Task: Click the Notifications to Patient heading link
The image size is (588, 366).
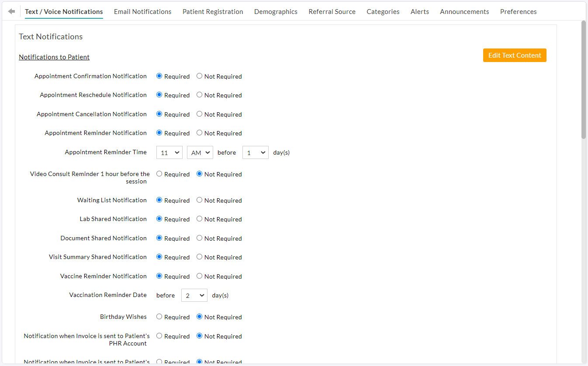Action: 54,57
